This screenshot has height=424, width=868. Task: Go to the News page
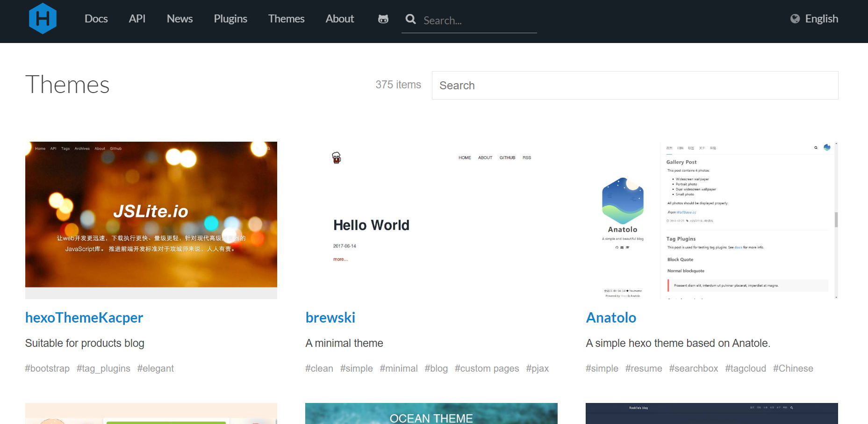pyautogui.click(x=180, y=19)
